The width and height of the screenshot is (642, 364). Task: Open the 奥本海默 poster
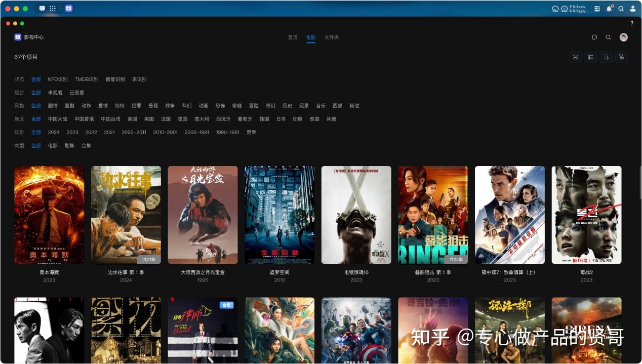(x=49, y=215)
